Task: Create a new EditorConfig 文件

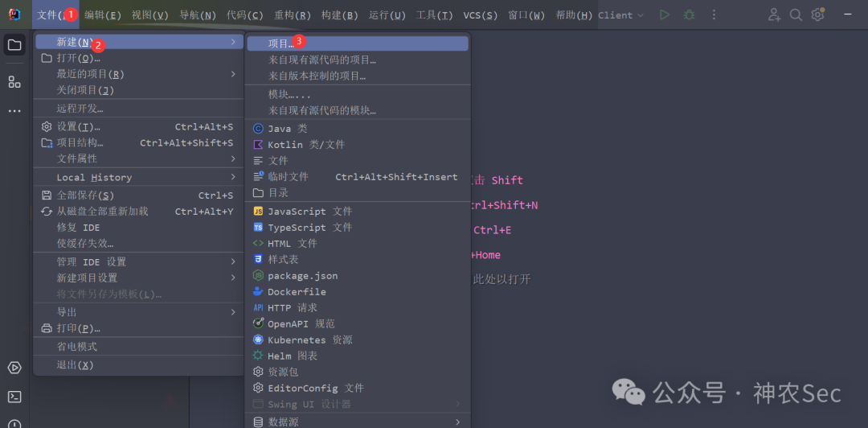Action: tap(358, 388)
